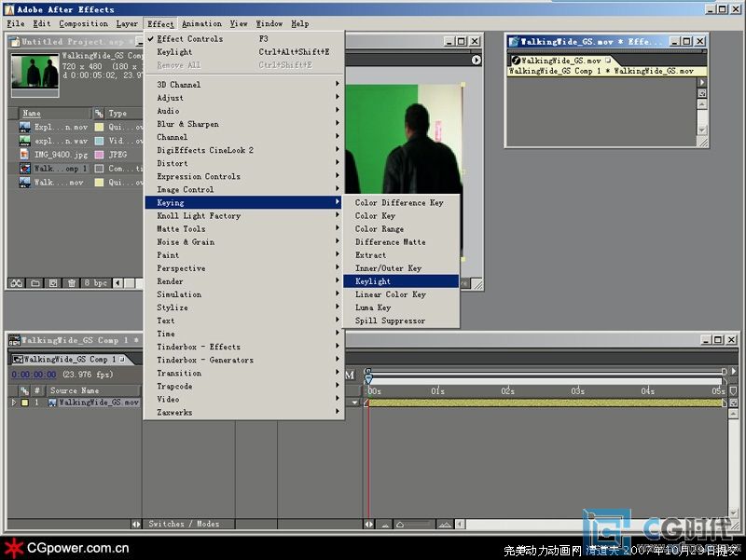Screen dimensions: 746x560
Task: Click the Walk...mov footage icon in Project list
Action: [x=25, y=182]
